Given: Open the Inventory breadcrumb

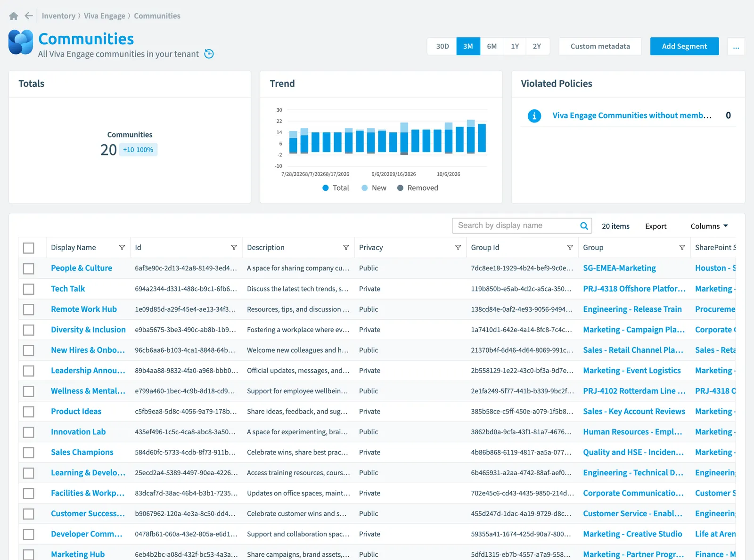Looking at the screenshot, I should tap(58, 16).
